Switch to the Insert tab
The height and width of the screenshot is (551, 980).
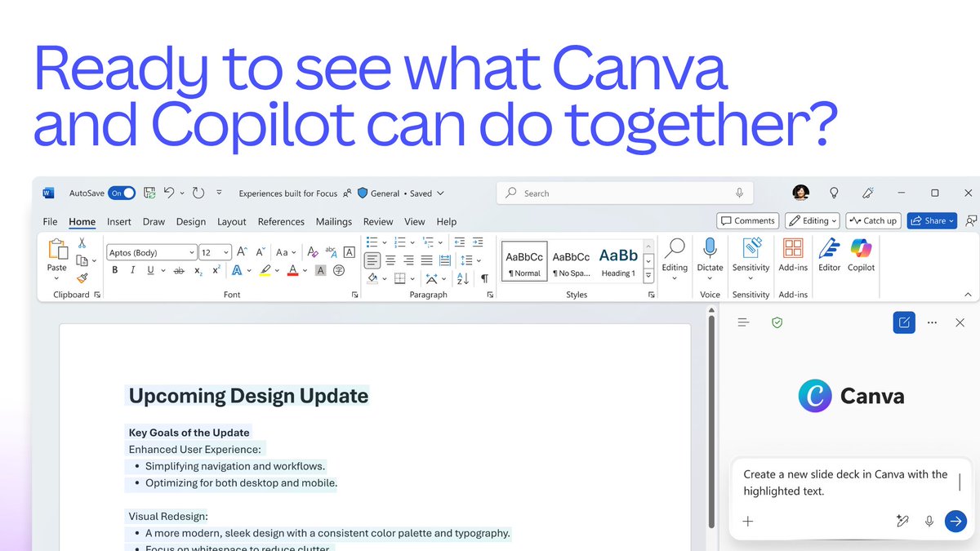pyautogui.click(x=119, y=221)
